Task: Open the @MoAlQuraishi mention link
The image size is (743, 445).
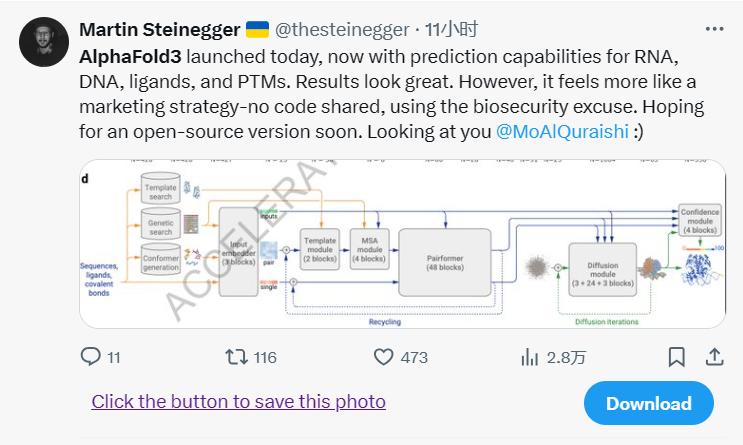Action: click(x=562, y=133)
